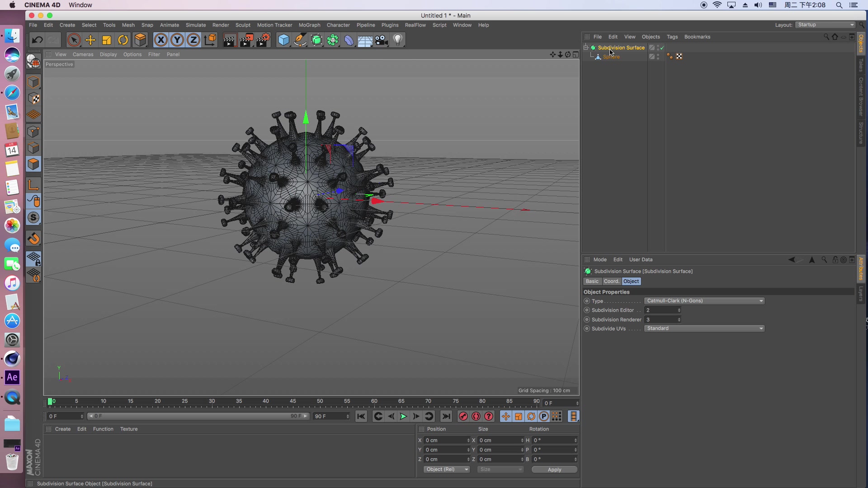Switch to the Coord. tab
This screenshot has height=488, width=868.
(611, 282)
